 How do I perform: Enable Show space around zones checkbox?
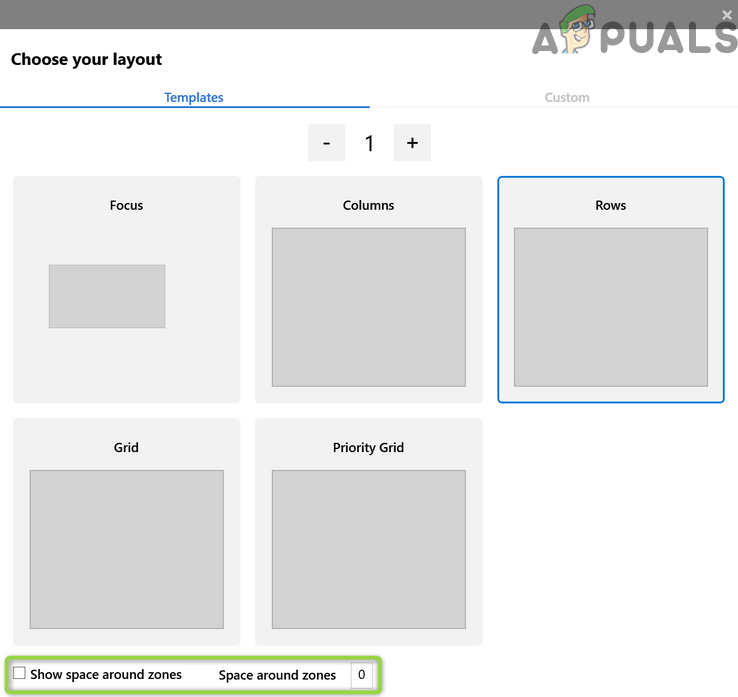pos(19,673)
